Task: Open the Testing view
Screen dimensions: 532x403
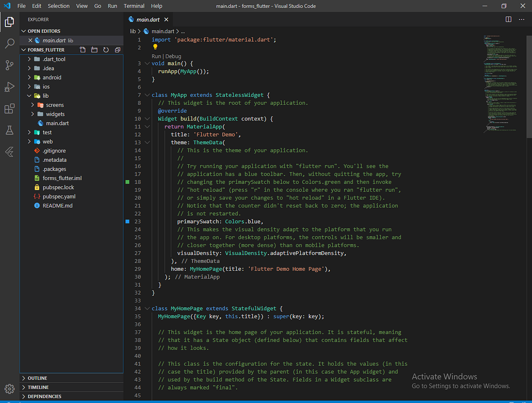Action: point(9,130)
